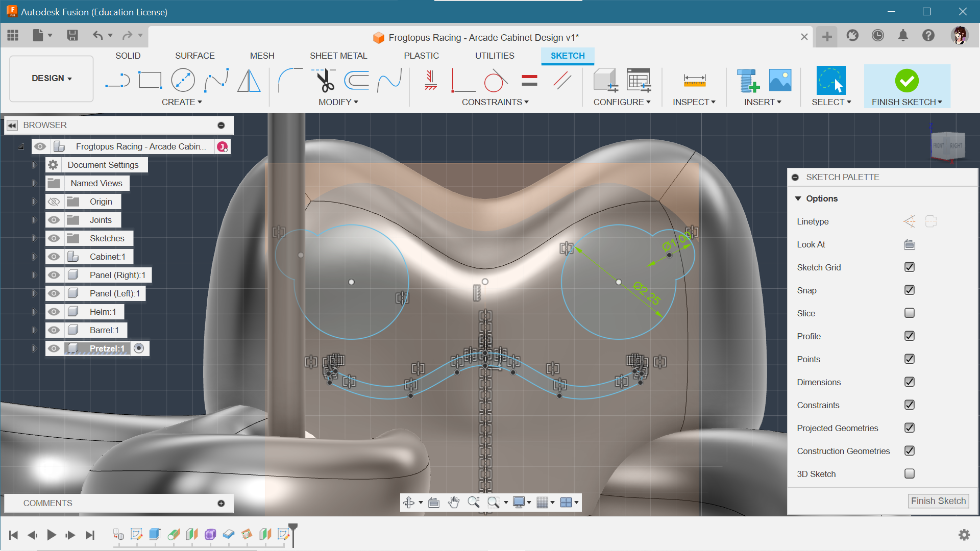The width and height of the screenshot is (980, 551).
Task: Toggle the Points checkbox
Action: 910,359
